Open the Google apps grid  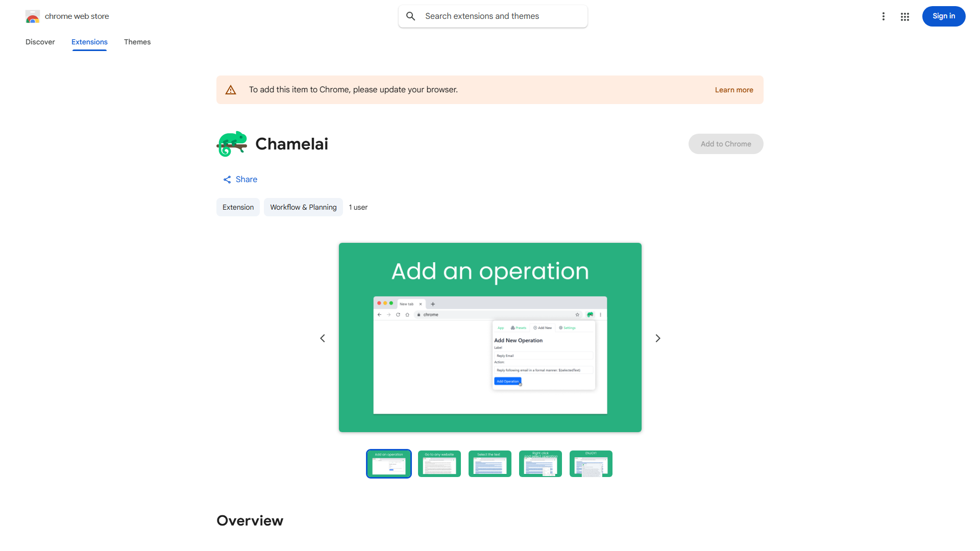tap(904, 16)
